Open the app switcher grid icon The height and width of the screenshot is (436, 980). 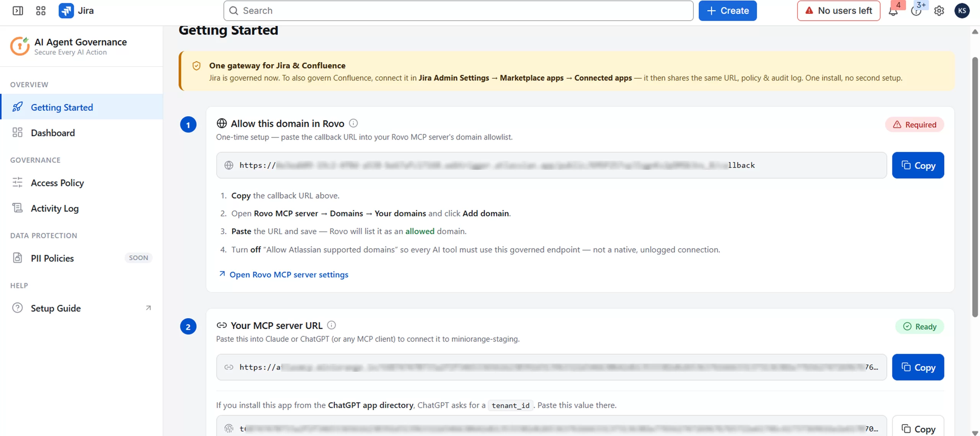pyautogui.click(x=41, y=10)
